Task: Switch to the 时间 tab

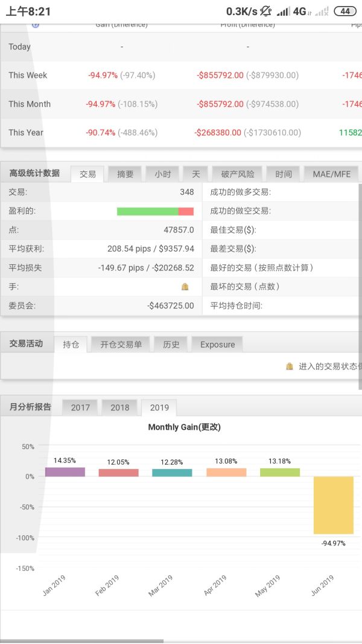Action: tap(283, 174)
